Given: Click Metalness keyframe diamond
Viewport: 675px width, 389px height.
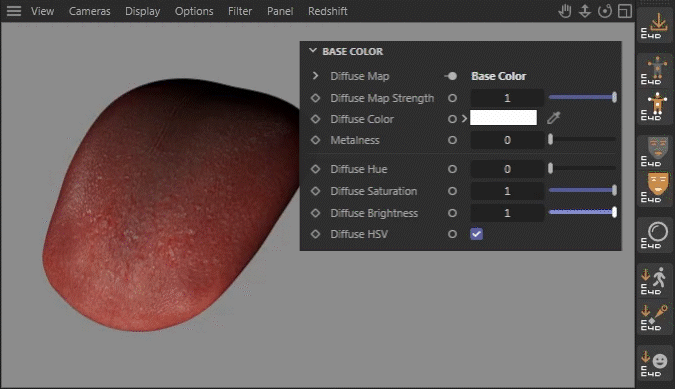Looking at the screenshot, I should pyautogui.click(x=316, y=140).
